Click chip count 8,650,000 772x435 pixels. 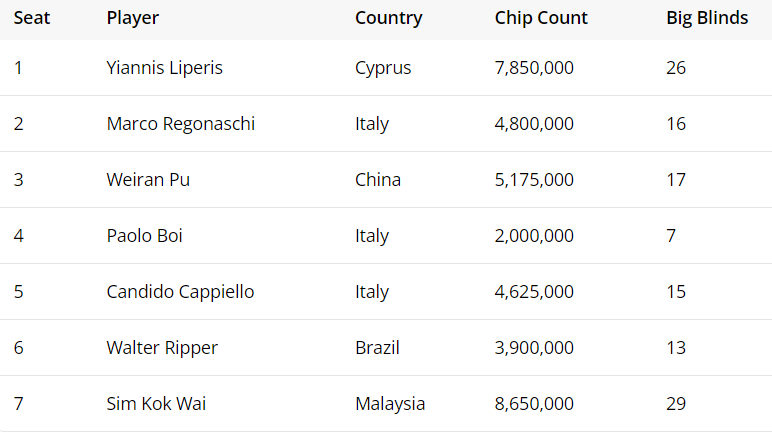coord(534,404)
